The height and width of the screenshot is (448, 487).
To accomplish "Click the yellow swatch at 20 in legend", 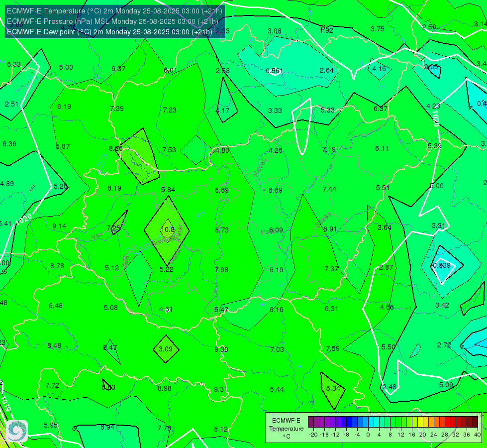I will pyautogui.click(x=420, y=422).
